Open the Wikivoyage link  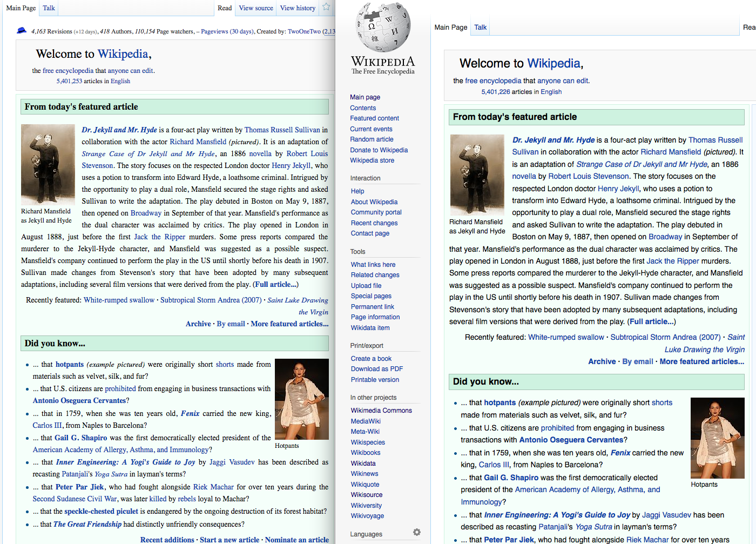tap(367, 516)
